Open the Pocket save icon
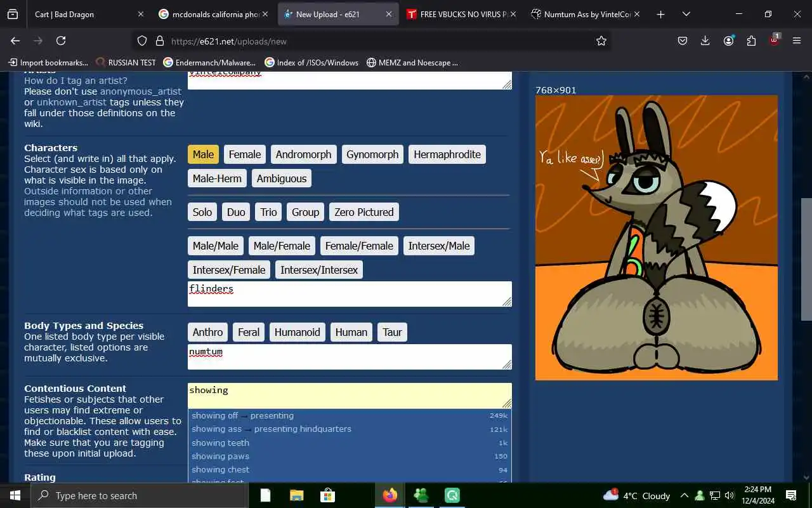 (x=683, y=41)
